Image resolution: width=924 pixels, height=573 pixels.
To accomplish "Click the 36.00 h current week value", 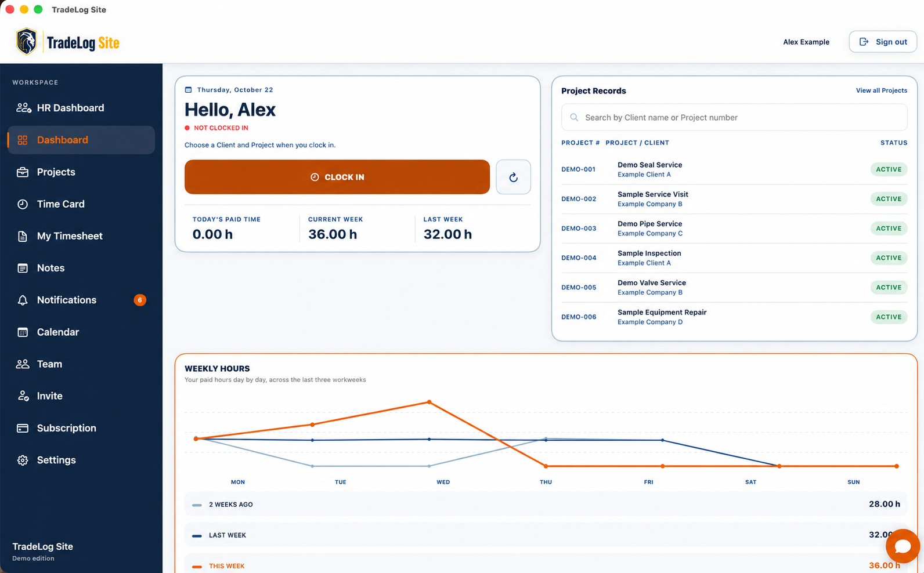I will click(333, 234).
